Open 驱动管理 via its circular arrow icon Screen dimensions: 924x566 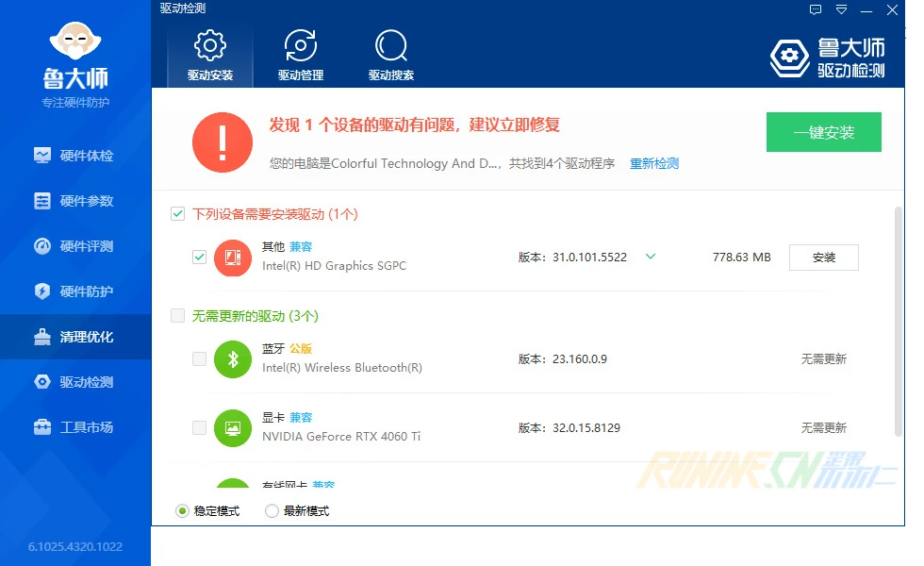coord(300,43)
